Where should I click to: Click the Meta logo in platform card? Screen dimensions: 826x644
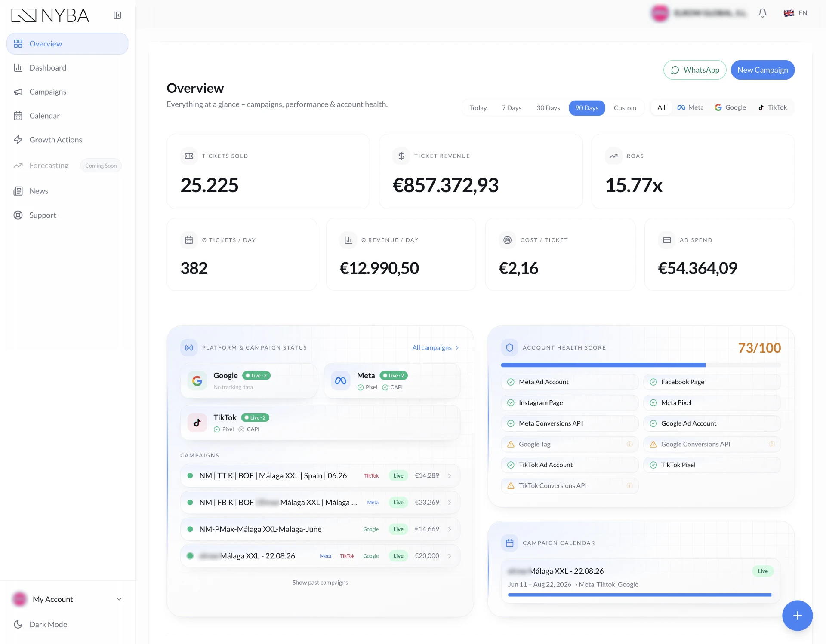340,381
